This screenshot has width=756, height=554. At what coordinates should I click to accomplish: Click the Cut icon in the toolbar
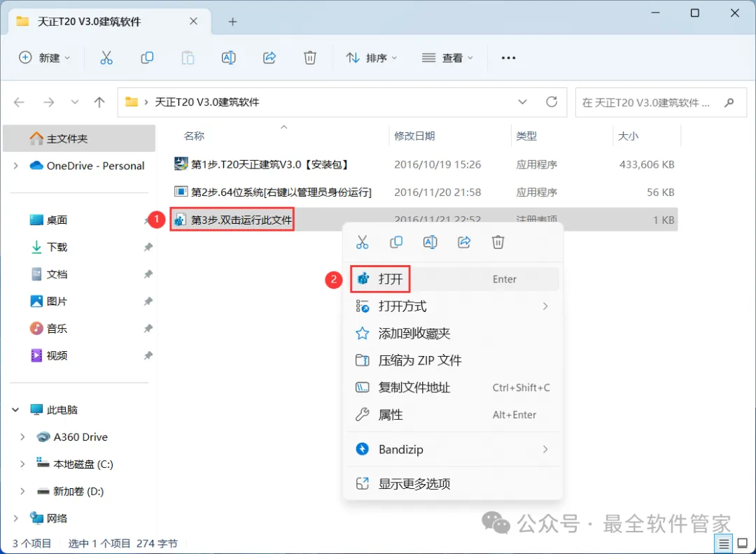pyautogui.click(x=106, y=58)
